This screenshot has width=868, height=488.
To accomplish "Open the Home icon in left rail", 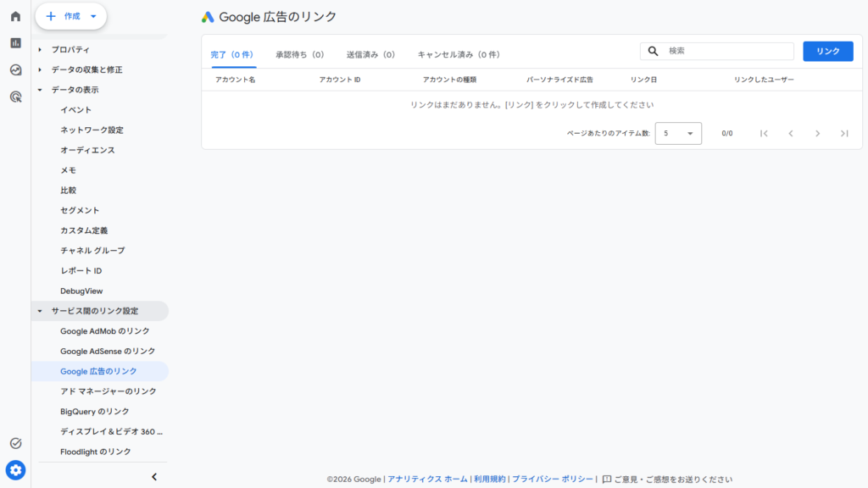I will point(15,16).
